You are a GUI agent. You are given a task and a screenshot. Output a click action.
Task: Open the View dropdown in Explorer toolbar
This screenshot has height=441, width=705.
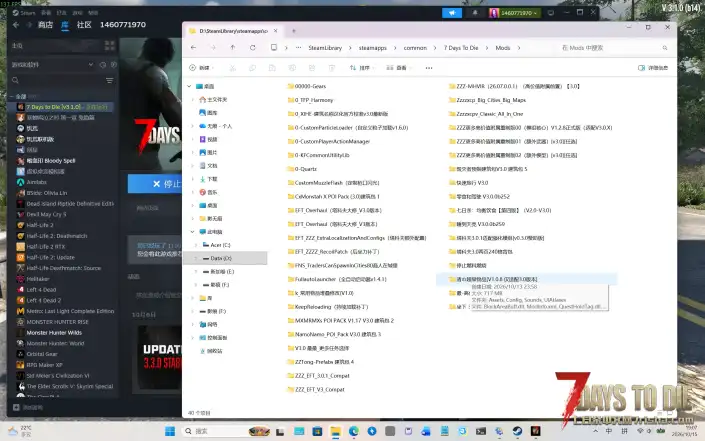(x=398, y=68)
